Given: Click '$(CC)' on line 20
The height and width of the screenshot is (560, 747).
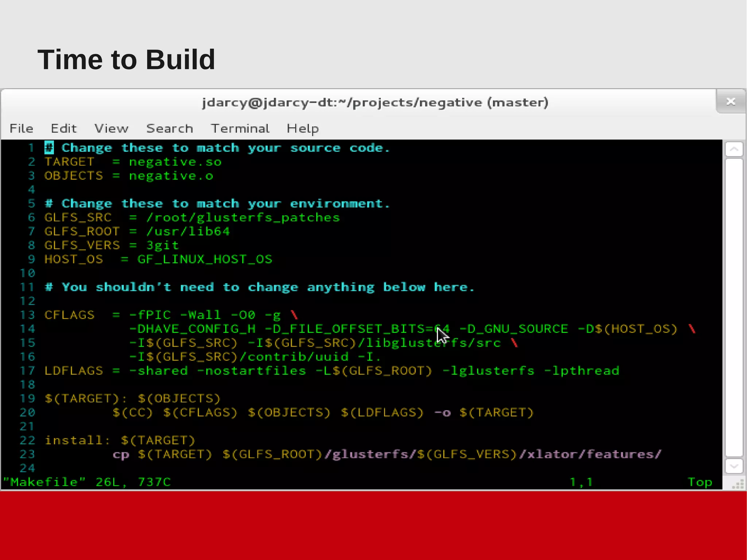Looking at the screenshot, I should [133, 412].
